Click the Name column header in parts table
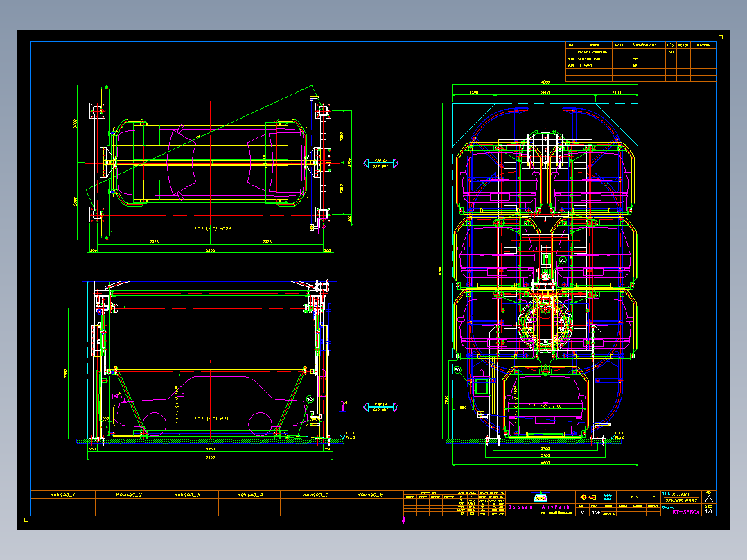Viewport: 747px width, 560px height. coord(594,45)
